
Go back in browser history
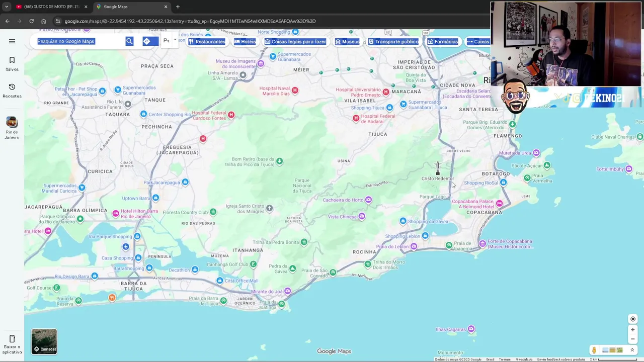[7, 21]
